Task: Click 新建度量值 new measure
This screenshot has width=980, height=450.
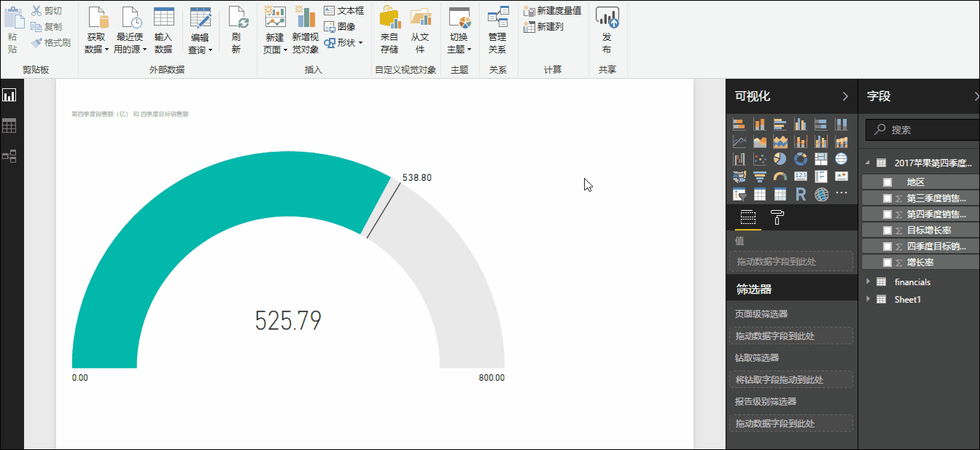Action: click(553, 11)
